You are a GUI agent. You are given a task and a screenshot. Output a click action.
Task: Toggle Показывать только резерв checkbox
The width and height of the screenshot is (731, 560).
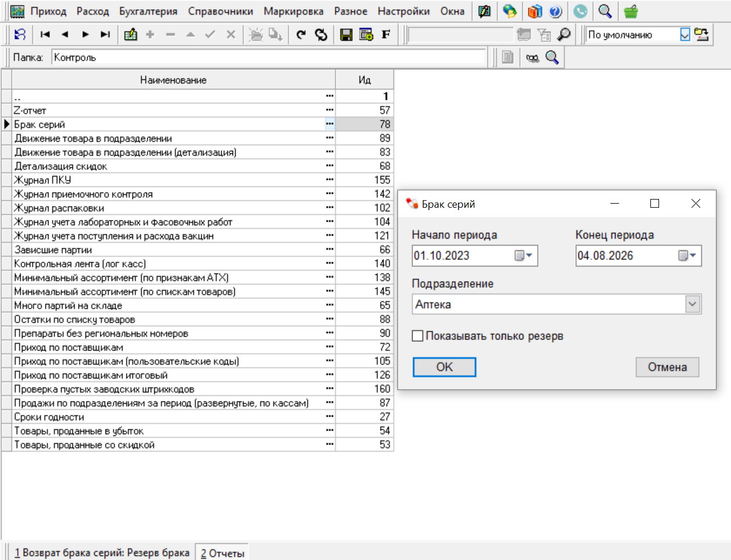(417, 336)
